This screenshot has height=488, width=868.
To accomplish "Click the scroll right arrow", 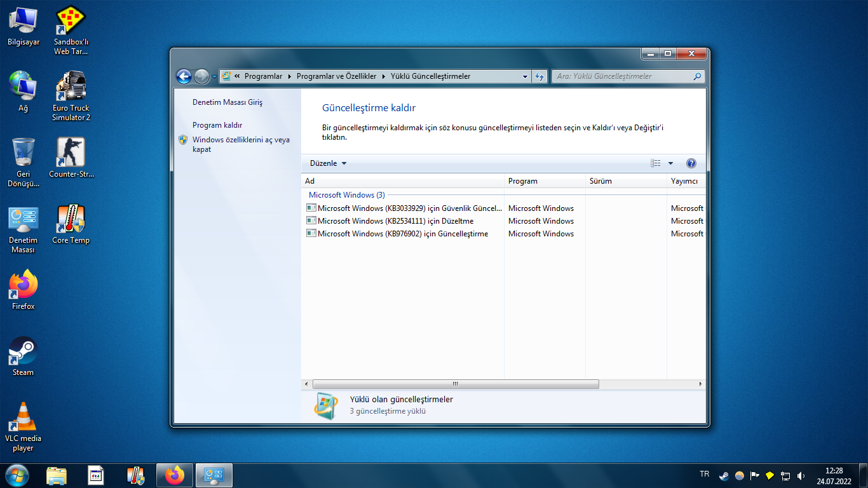I will tap(700, 384).
